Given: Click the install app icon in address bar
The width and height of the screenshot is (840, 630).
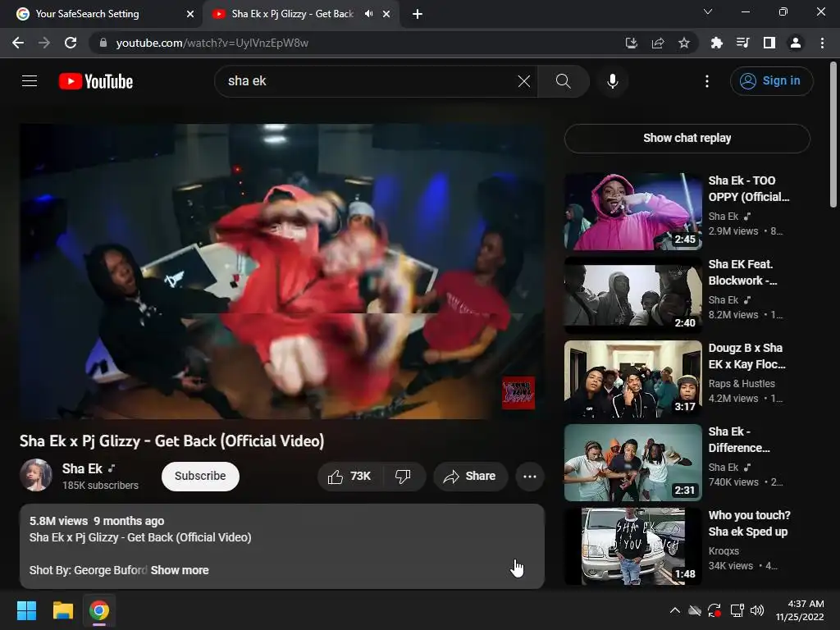Looking at the screenshot, I should point(632,43).
